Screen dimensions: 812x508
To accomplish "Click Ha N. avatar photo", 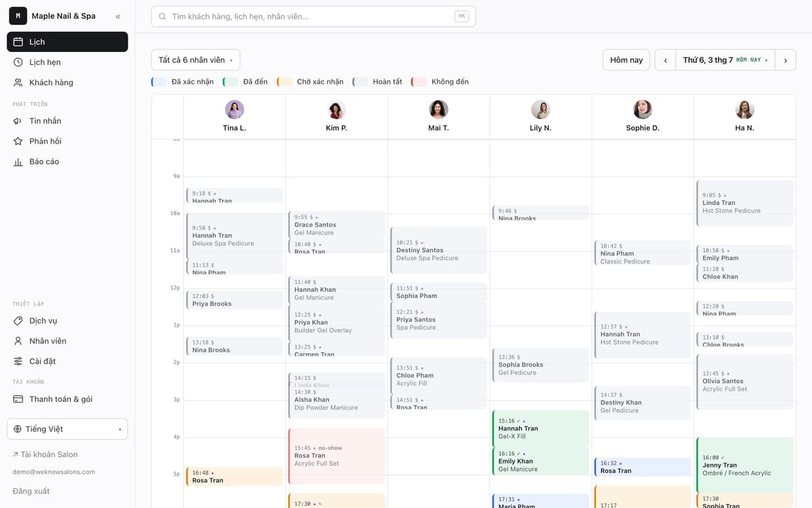I will tap(745, 110).
